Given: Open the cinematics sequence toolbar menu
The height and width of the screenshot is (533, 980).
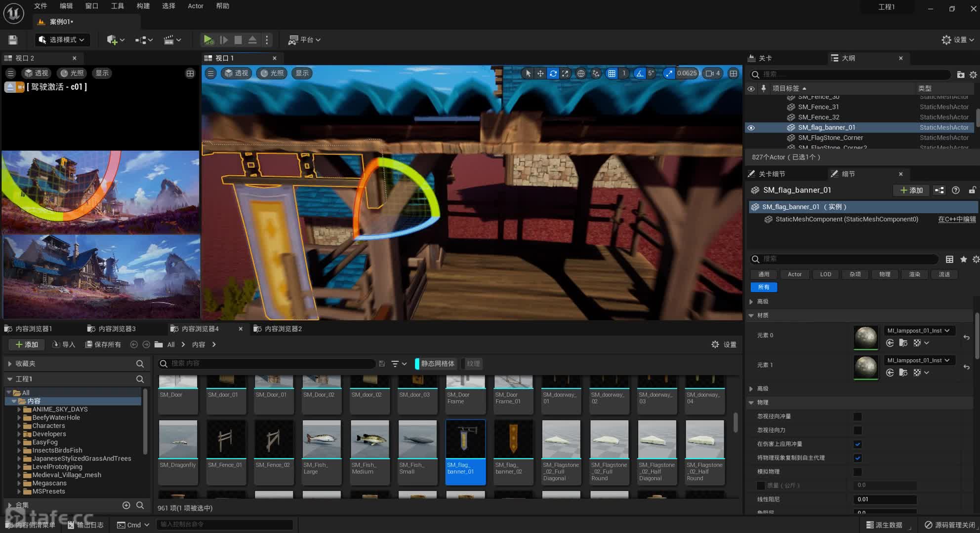Looking at the screenshot, I should [x=172, y=39].
